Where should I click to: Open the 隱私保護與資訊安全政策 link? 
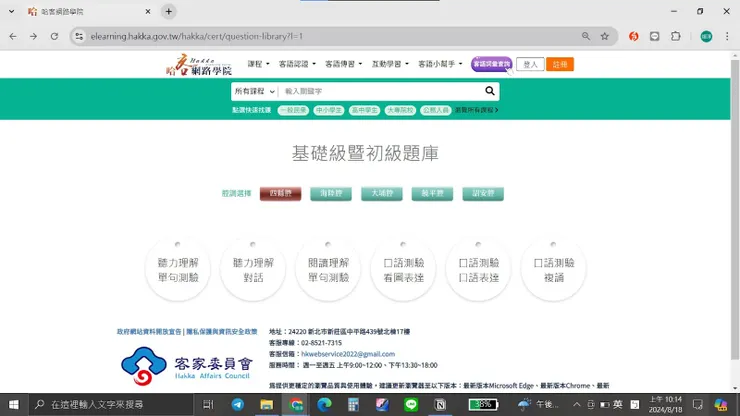222,332
